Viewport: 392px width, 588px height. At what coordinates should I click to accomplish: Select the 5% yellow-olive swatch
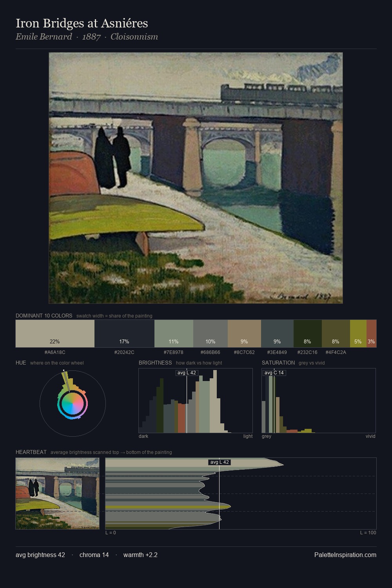358,334
